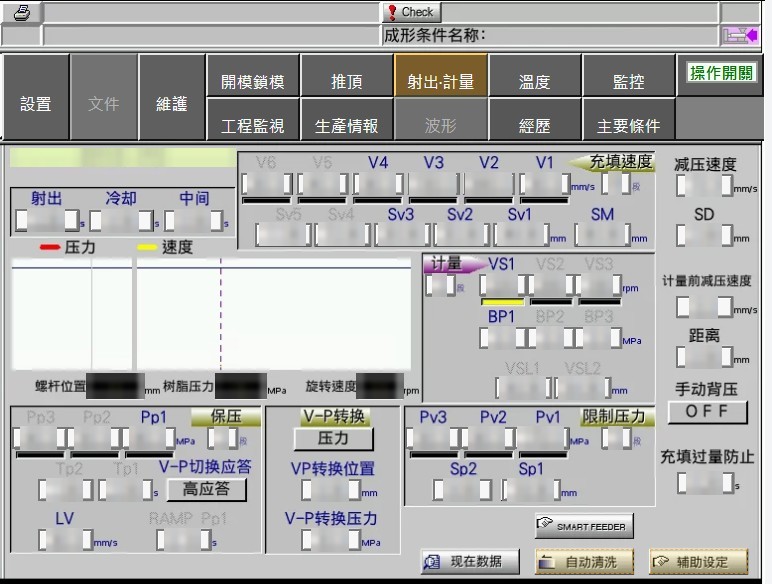772x584 pixels.
Task: Open 现在数据 current data button
Action: coord(470,561)
